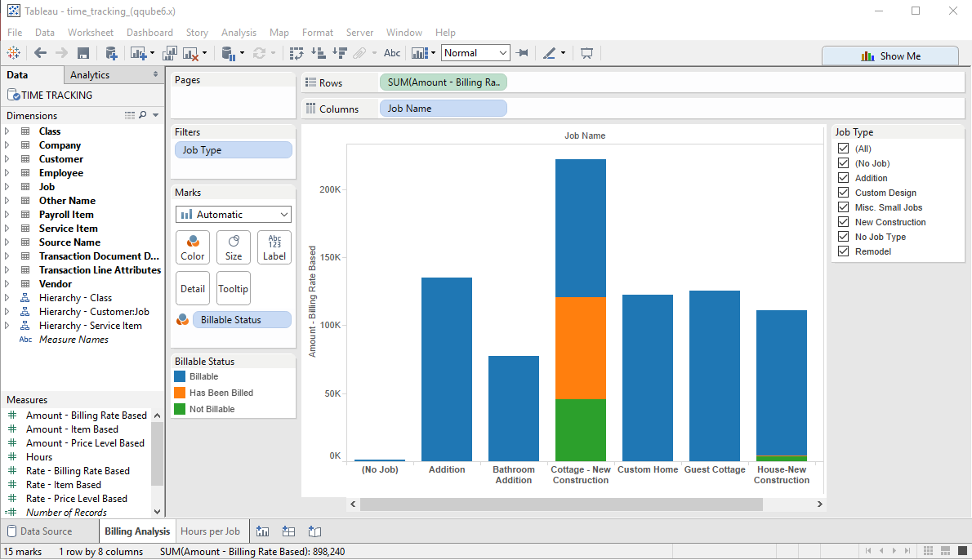Toggle the New Construction checkbox

[844, 222]
